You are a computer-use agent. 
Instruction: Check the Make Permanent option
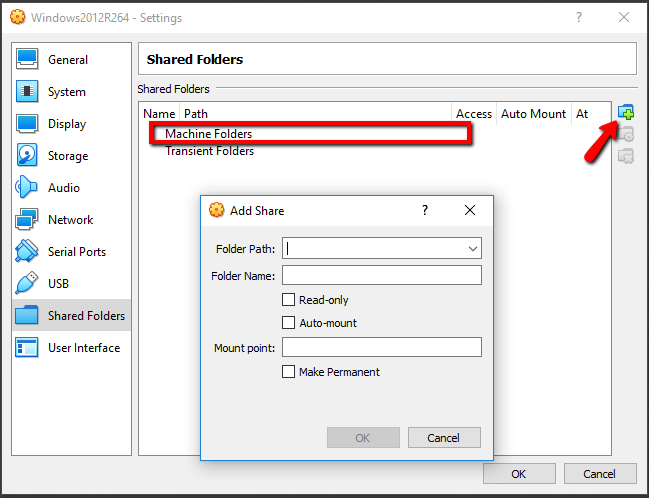tap(290, 372)
